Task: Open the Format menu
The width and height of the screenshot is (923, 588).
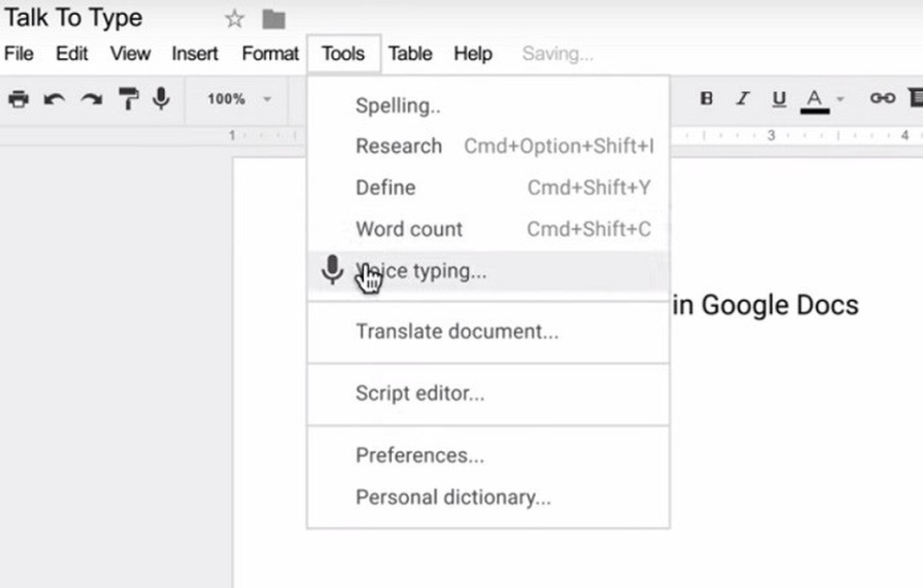Action: [x=270, y=53]
